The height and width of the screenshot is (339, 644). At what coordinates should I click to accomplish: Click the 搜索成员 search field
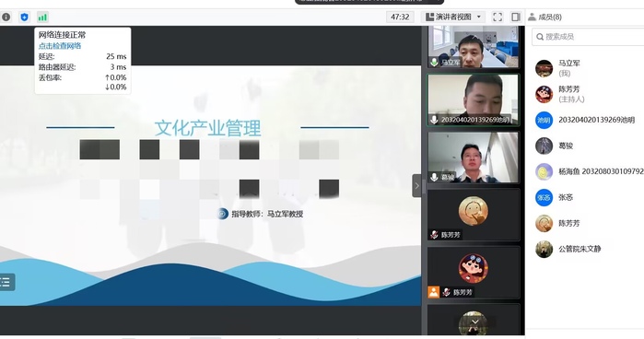tap(588, 37)
